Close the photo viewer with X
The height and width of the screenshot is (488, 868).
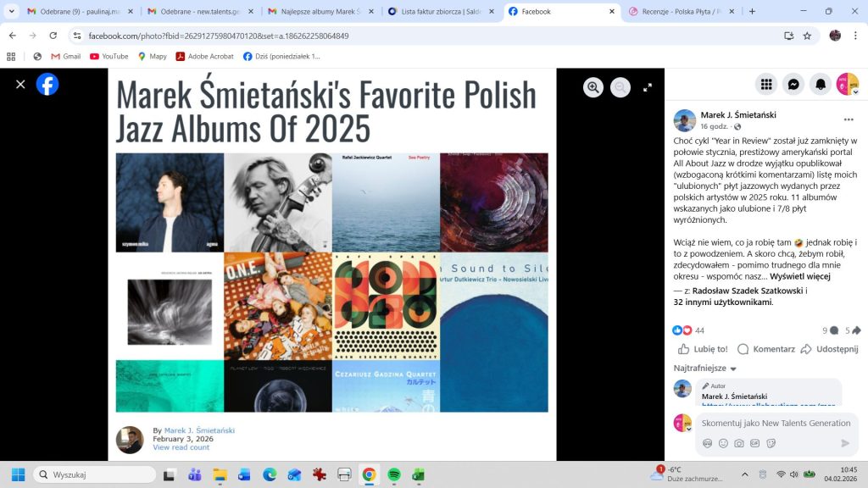click(20, 84)
